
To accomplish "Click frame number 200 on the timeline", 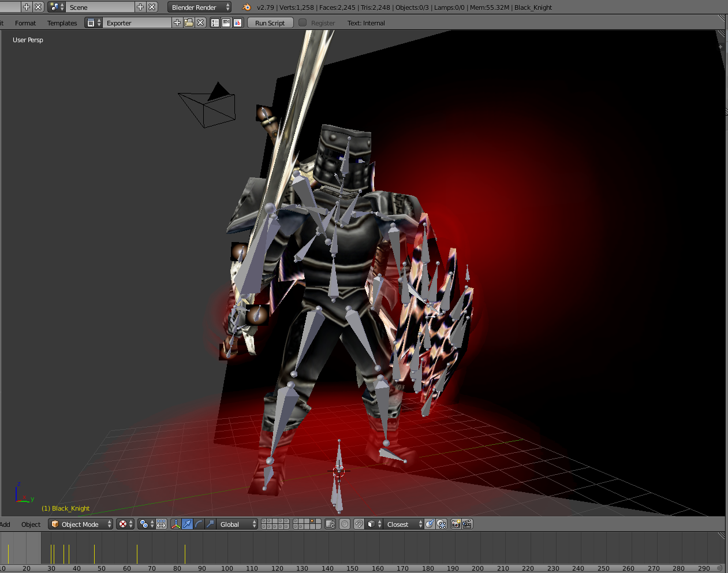I will coord(477,568).
